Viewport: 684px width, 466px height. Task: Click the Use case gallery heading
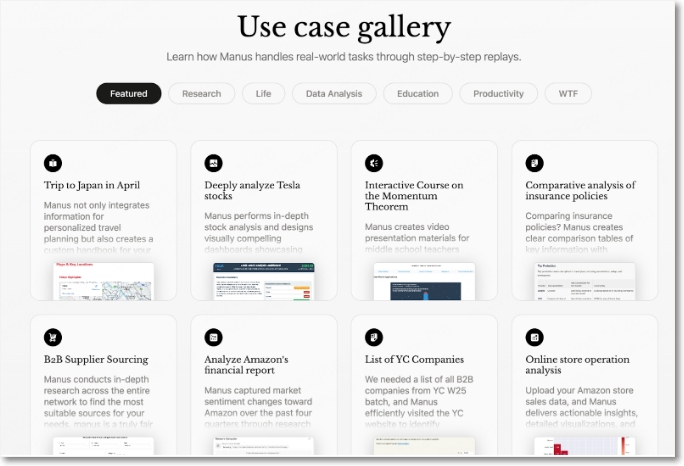pyautogui.click(x=344, y=27)
